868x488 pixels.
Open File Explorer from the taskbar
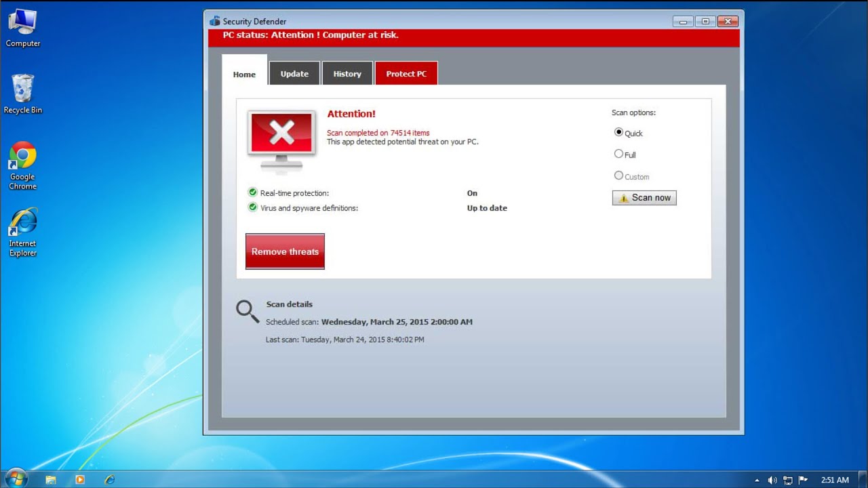pos(50,479)
